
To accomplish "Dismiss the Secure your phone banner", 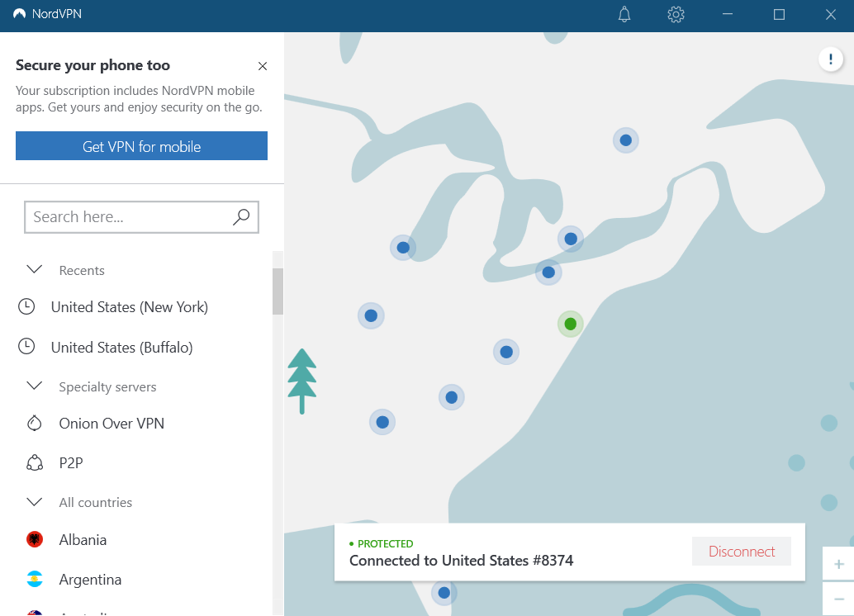I will coord(263,66).
